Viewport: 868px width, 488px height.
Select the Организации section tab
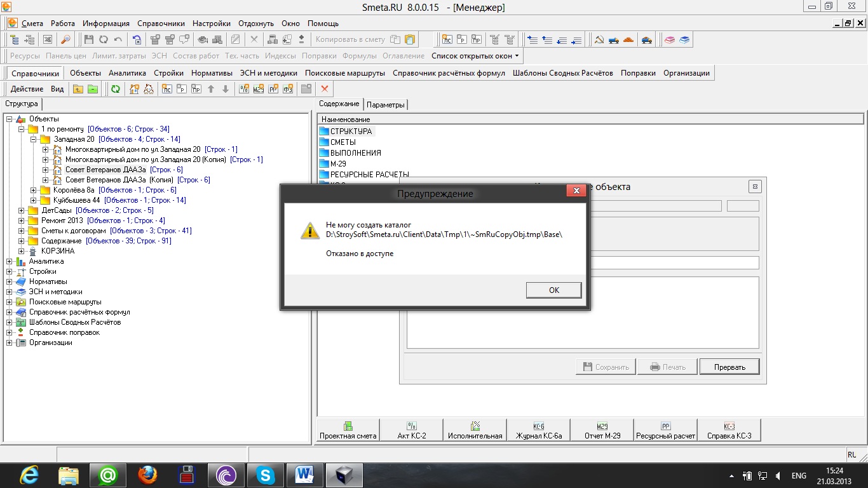pyautogui.click(x=686, y=73)
